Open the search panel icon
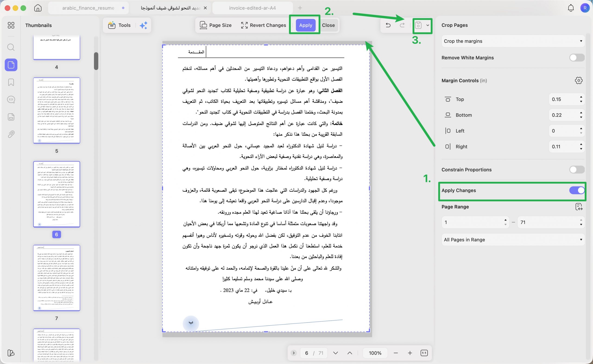This screenshot has width=593, height=364. [x=11, y=47]
